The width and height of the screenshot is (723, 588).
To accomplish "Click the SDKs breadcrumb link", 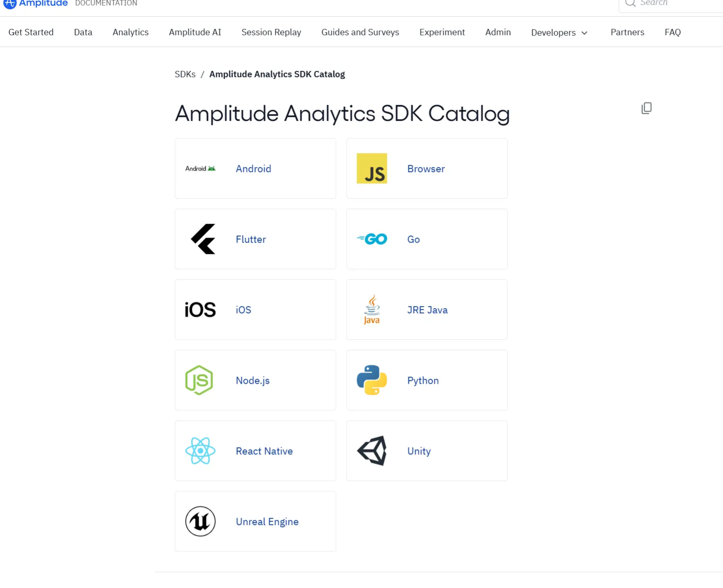I will (185, 74).
